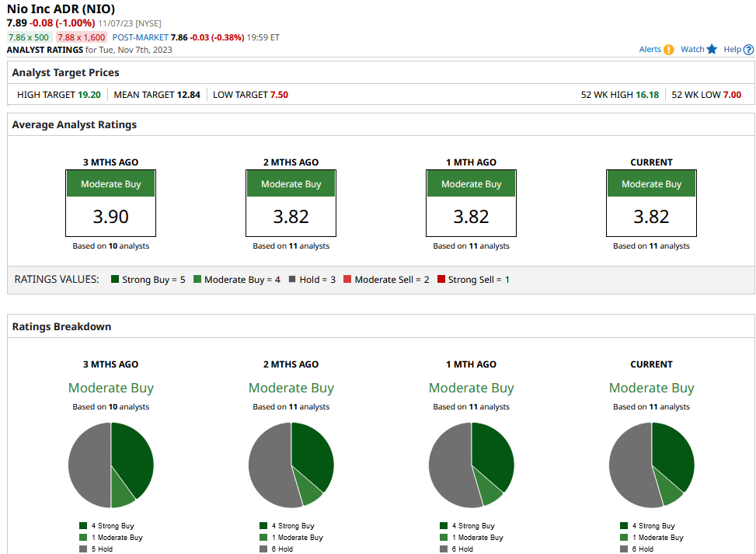This screenshot has width=756, height=554.
Task: Open the Alerts link
Action: pyautogui.click(x=650, y=49)
